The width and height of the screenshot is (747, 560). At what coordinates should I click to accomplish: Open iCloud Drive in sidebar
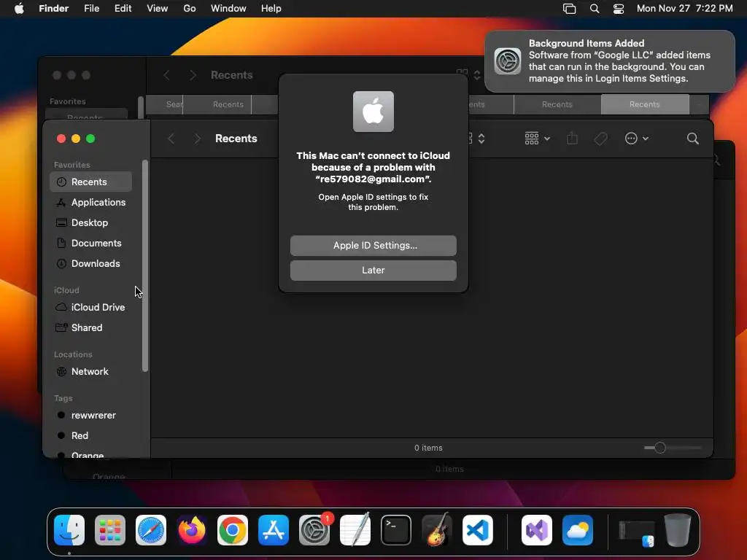(x=90, y=308)
